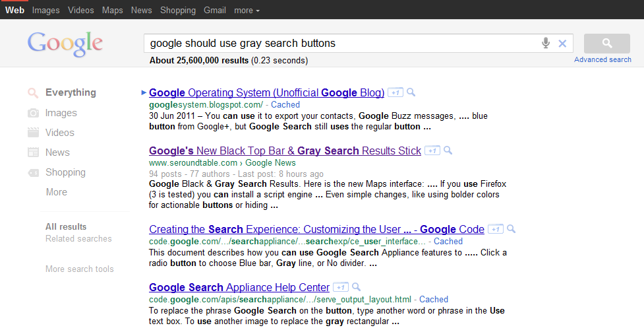Select the Web tab in top bar
This screenshot has height=336, width=644.
click(15, 11)
